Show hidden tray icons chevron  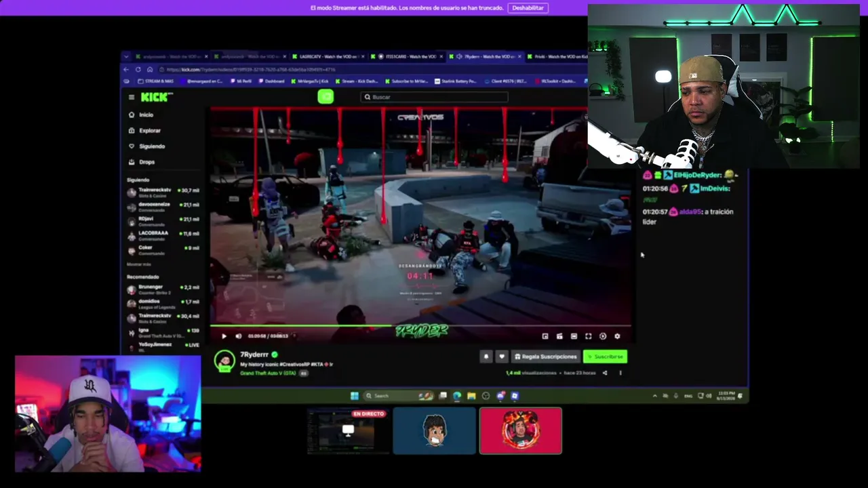pyautogui.click(x=654, y=396)
